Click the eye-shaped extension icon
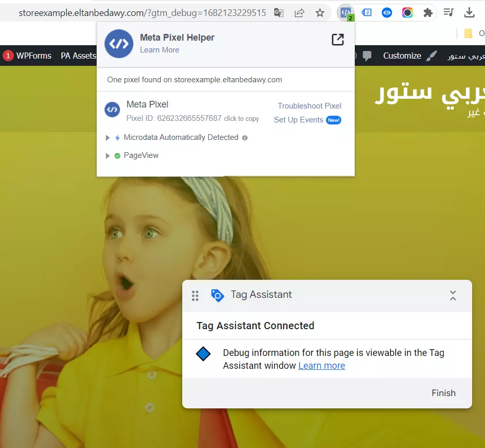The width and height of the screenshot is (485, 448). click(x=387, y=12)
